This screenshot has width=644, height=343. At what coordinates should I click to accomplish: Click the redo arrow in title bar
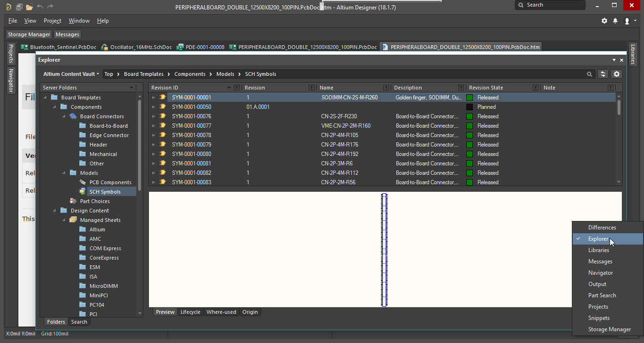[x=50, y=7]
